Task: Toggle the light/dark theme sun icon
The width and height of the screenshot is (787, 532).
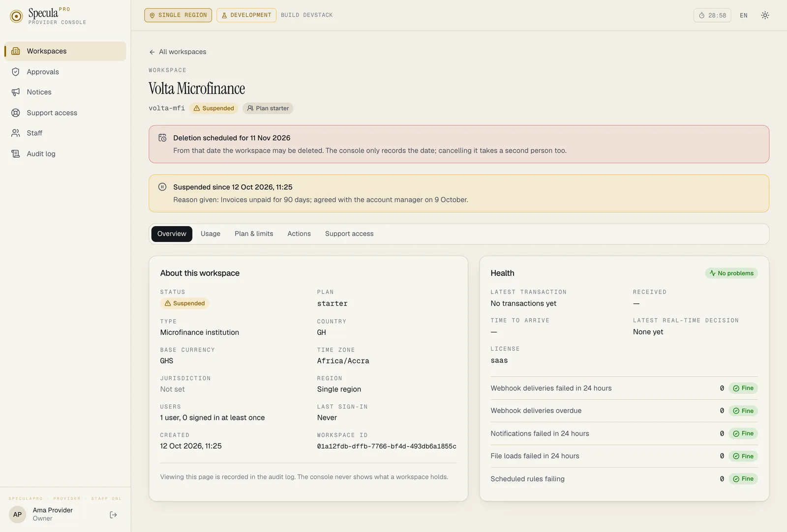Action: [x=765, y=15]
